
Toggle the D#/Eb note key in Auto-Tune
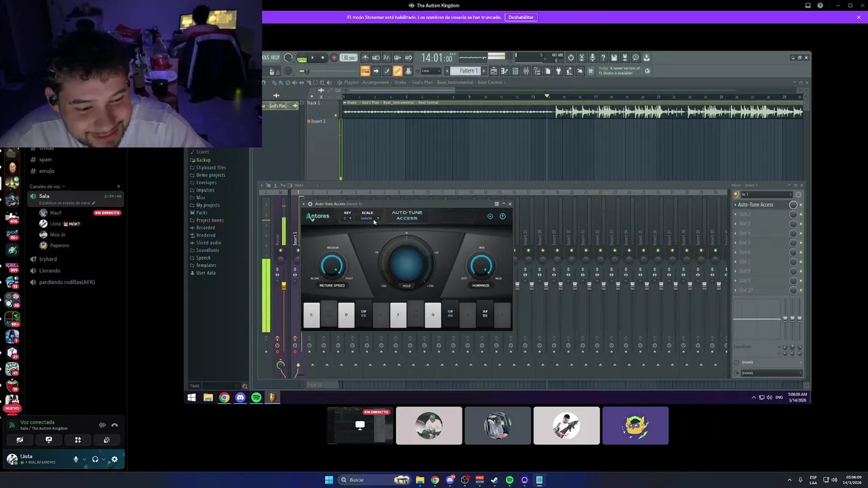pyautogui.click(x=363, y=315)
